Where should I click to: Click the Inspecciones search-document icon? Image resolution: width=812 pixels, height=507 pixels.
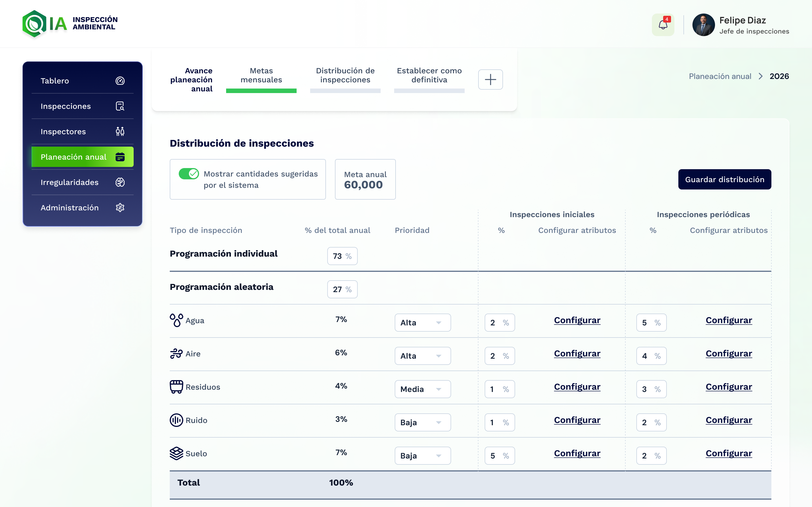(x=120, y=106)
